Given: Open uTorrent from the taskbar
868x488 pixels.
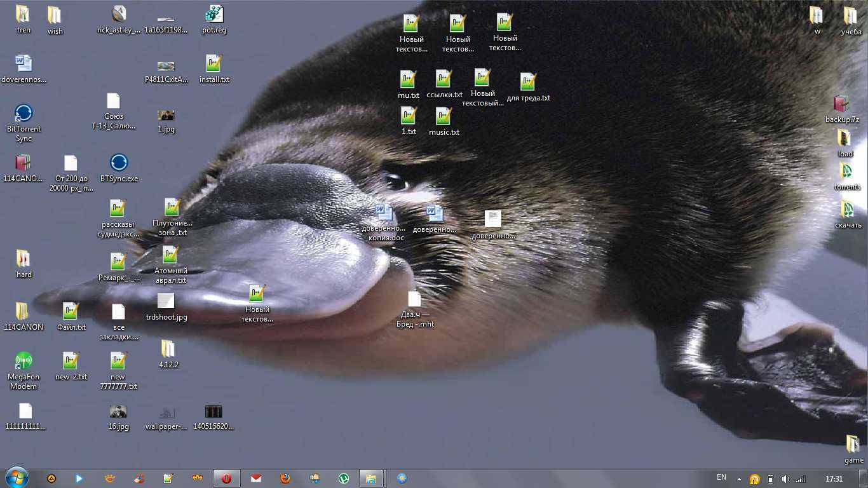Looking at the screenshot, I should pyautogui.click(x=344, y=478).
